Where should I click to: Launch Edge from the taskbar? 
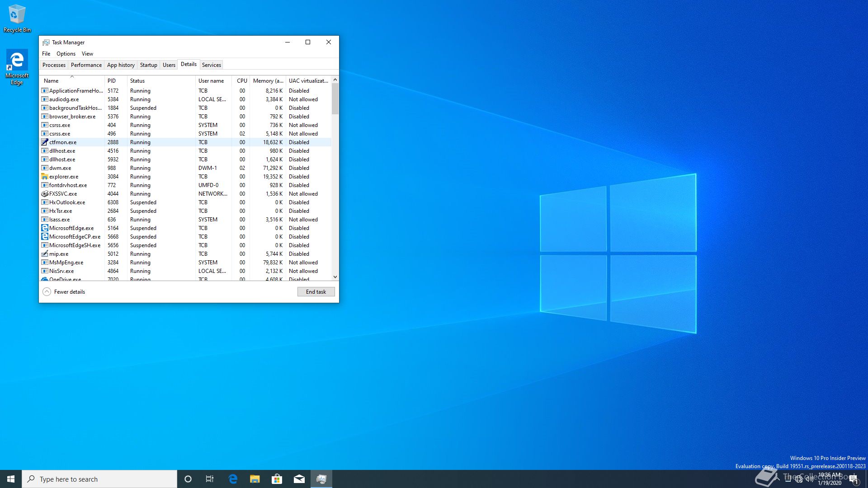(x=233, y=479)
